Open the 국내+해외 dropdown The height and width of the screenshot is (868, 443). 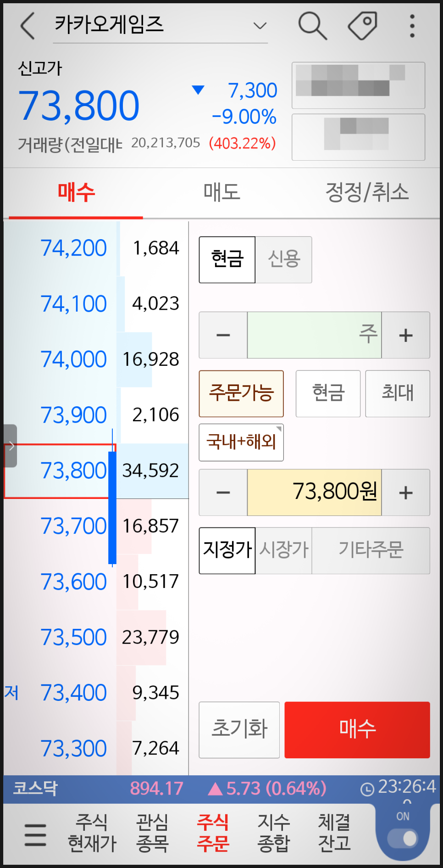(241, 442)
